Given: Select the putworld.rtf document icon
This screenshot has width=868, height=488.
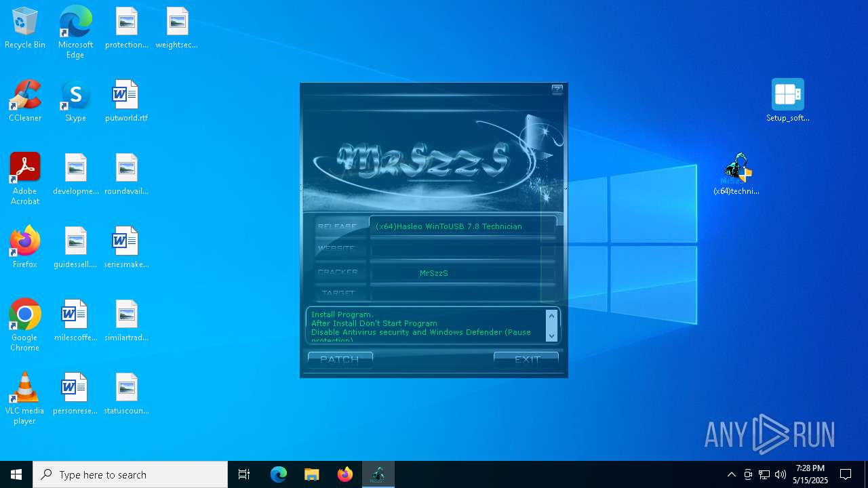Looking at the screenshot, I should click(x=127, y=102).
